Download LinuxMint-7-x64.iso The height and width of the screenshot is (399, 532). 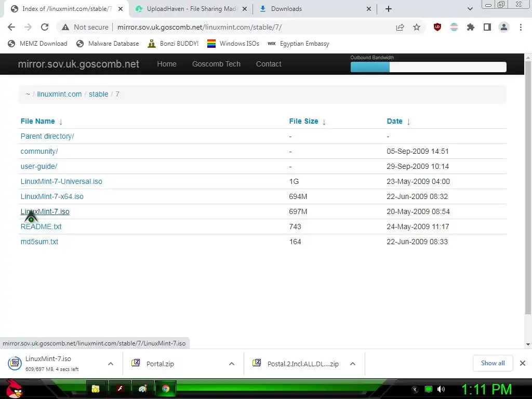52,196
